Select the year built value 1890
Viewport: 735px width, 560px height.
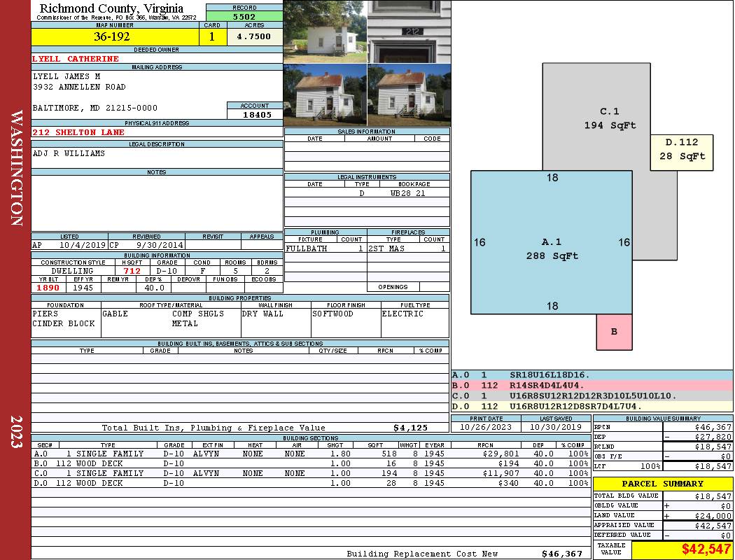[48, 288]
